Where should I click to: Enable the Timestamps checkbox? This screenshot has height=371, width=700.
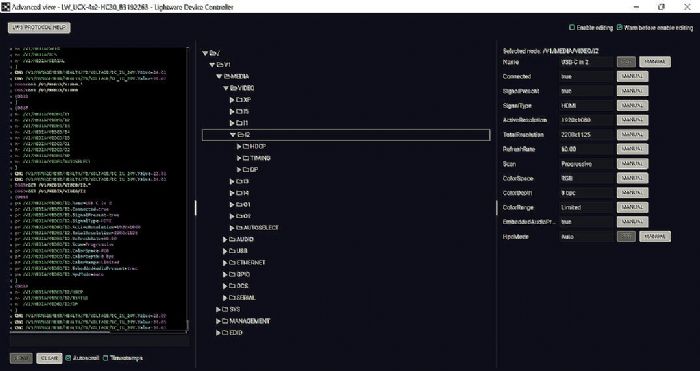tap(106, 358)
